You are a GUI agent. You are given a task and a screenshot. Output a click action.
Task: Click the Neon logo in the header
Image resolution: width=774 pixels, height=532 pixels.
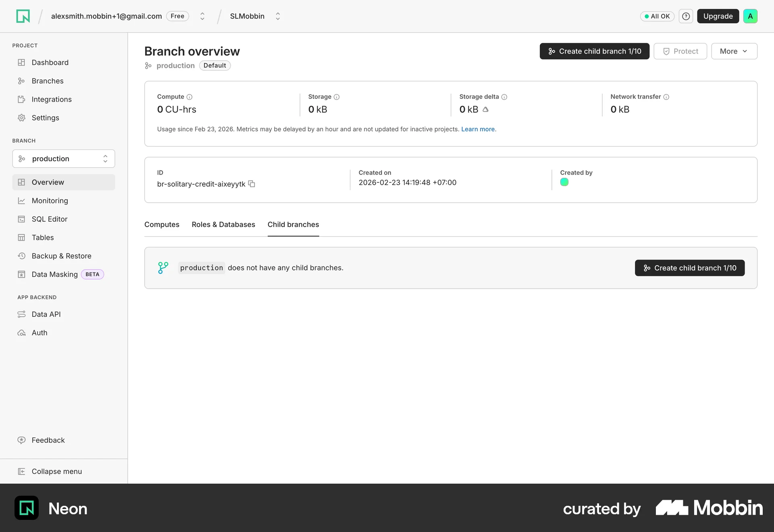pyautogui.click(x=23, y=16)
